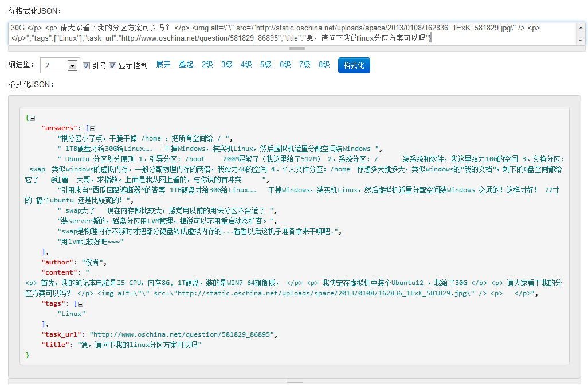This screenshot has width=588, height=390.
Task: Click 叠起 to collapse all nodes
Action: (186, 65)
